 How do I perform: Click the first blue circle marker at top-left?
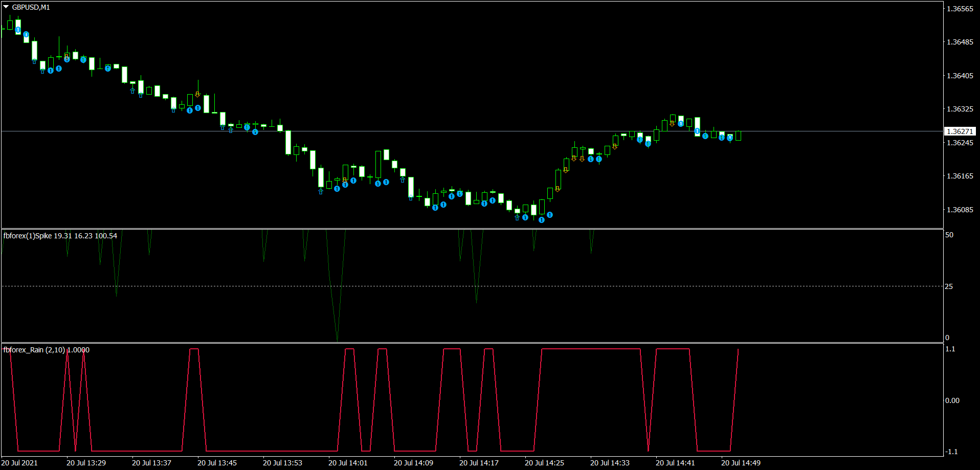pos(18,30)
